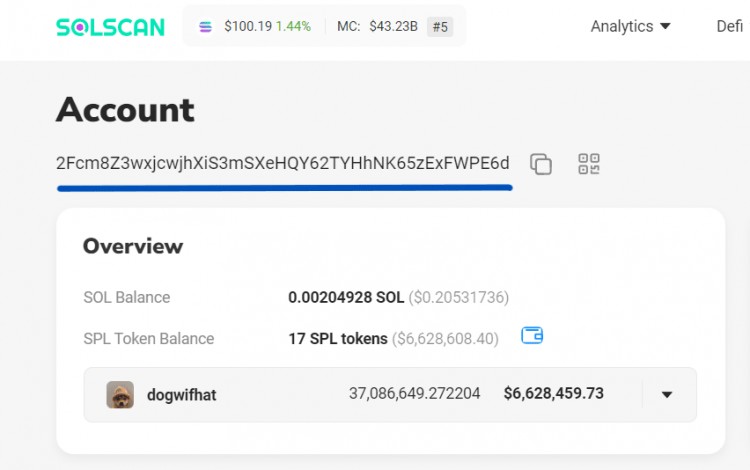
Task: Select the dogwifhat token name
Action: 181,395
